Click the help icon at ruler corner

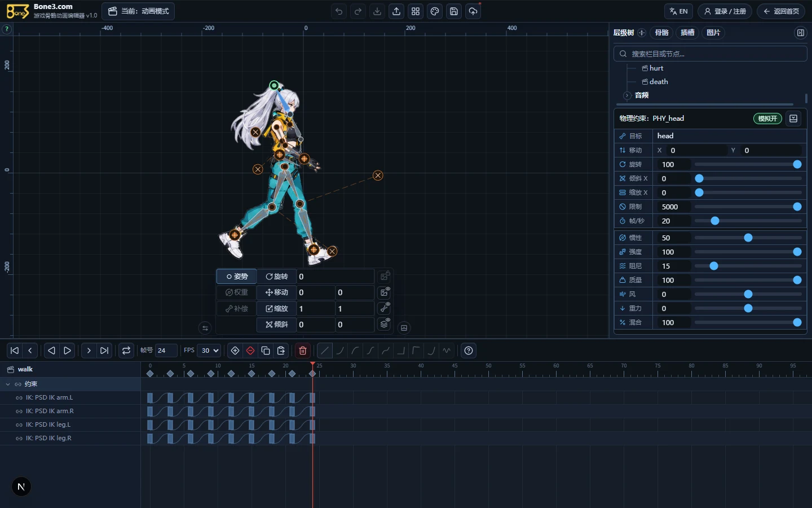pyautogui.click(x=7, y=29)
